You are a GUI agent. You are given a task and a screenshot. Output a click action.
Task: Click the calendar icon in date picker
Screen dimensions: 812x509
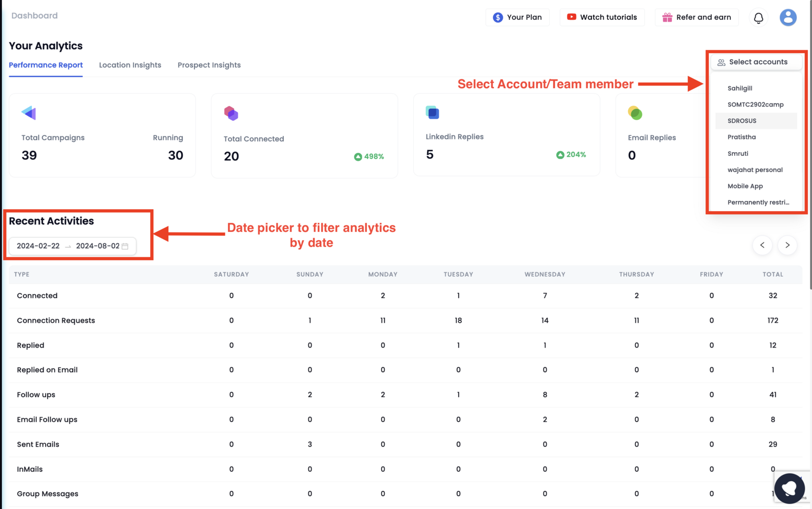click(x=125, y=246)
